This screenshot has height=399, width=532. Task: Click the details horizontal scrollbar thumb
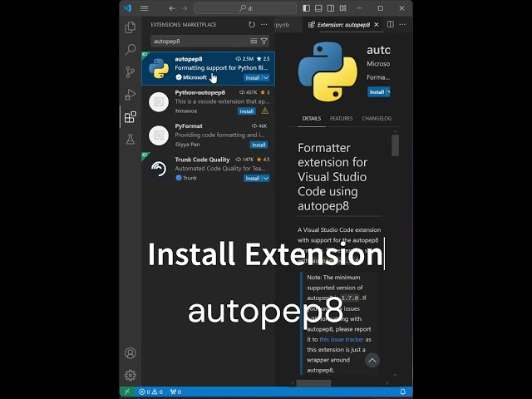click(x=313, y=383)
